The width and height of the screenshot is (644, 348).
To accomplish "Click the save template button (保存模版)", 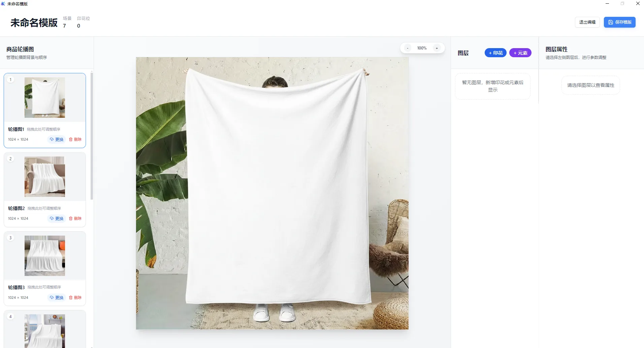I will (x=619, y=22).
